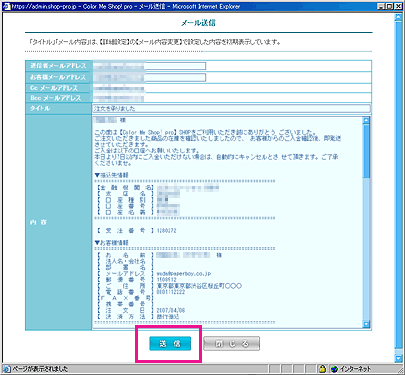Close the Internet Explorer window
The width and height of the screenshot is (405, 375).
(x=398, y=6)
